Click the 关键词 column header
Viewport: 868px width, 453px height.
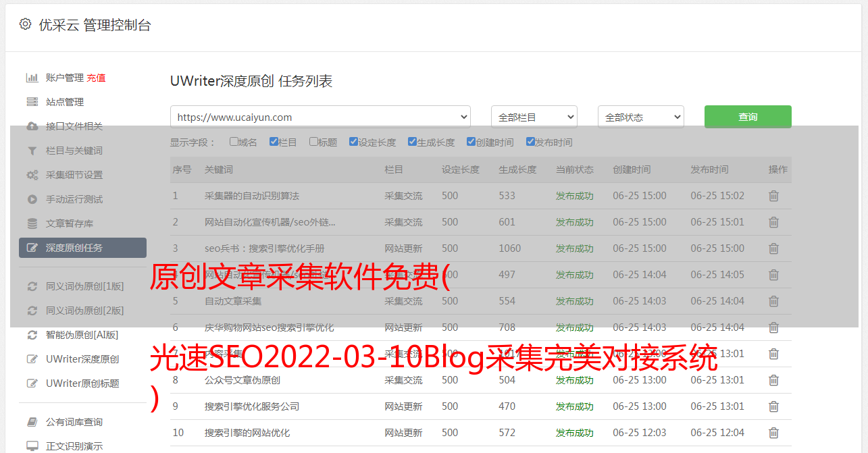[219, 169]
